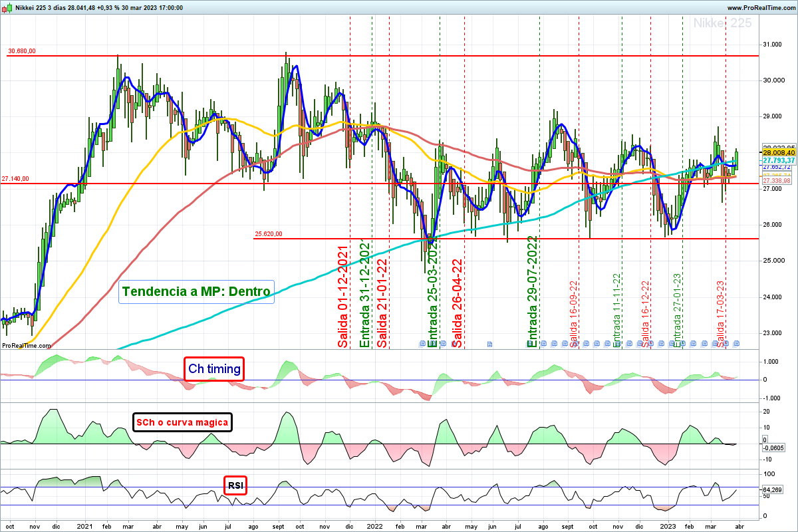The width and height of the screenshot is (798, 532).
Task: Click the RSI indicator label
Action: [235, 486]
